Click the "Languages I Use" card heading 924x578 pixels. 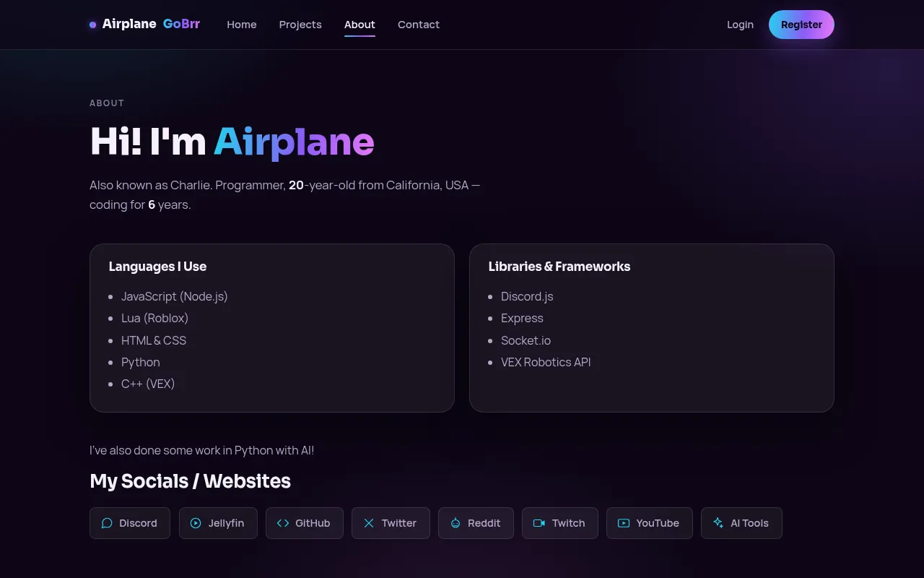pyautogui.click(x=157, y=267)
